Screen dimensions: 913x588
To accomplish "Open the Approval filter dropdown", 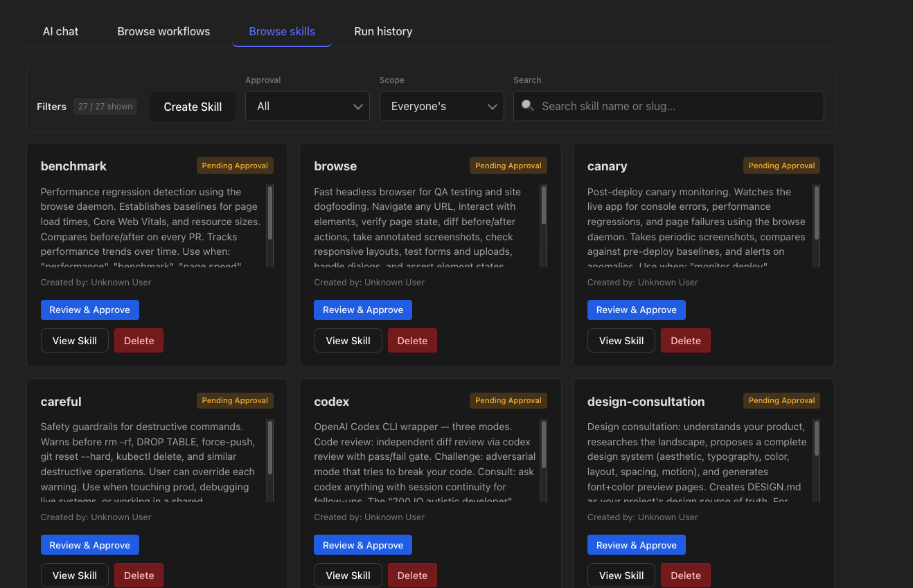I will pyautogui.click(x=308, y=106).
